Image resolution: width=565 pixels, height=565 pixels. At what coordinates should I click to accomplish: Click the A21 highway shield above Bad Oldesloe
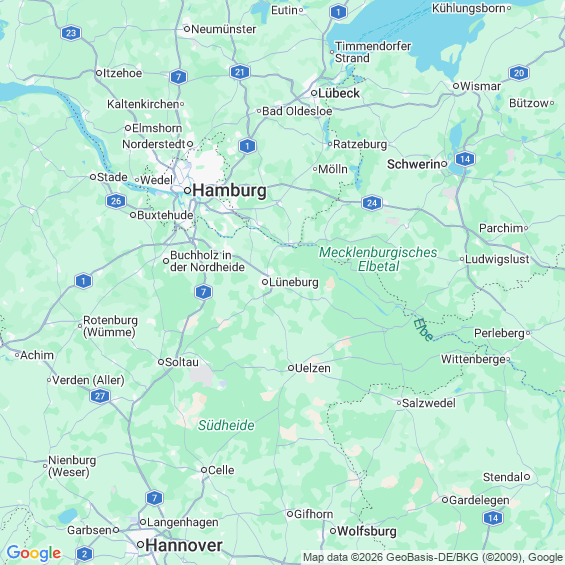click(240, 72)
